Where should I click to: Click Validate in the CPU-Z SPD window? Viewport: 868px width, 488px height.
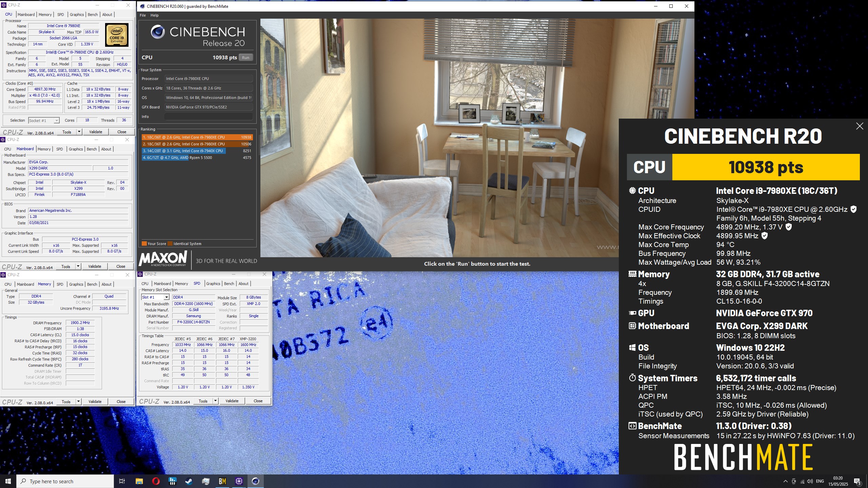click(x=232, y=401)
